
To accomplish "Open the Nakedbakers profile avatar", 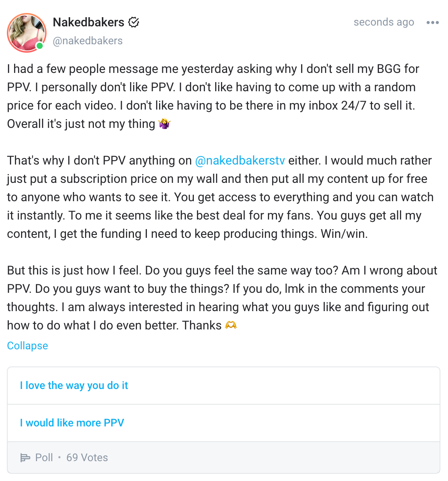I will pyautogui.click(x=26, y=32).
